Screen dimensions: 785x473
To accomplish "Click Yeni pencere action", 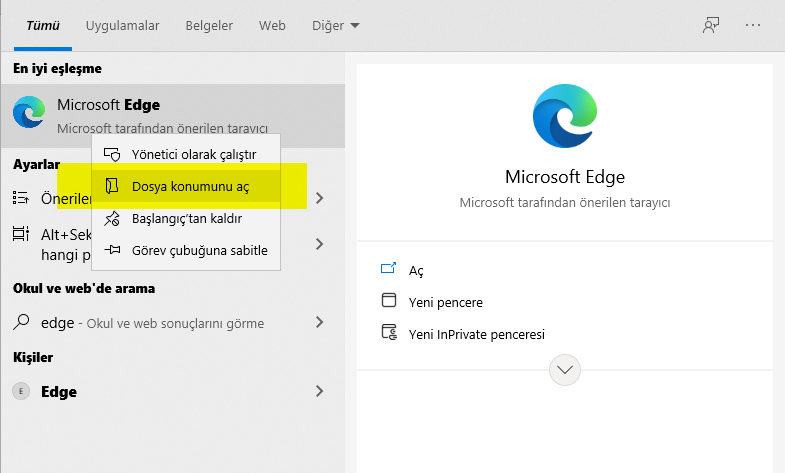I will coord(446,302).
